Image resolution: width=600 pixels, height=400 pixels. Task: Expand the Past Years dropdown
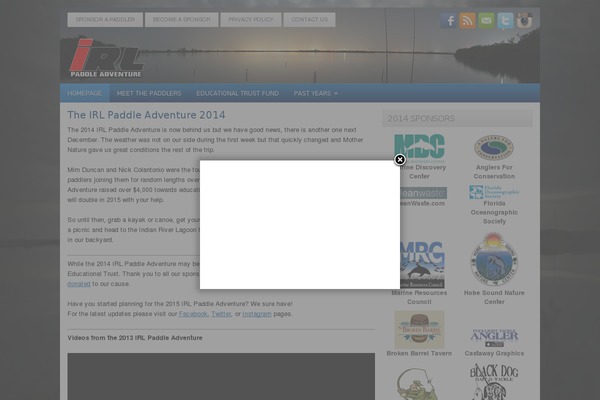315,93
